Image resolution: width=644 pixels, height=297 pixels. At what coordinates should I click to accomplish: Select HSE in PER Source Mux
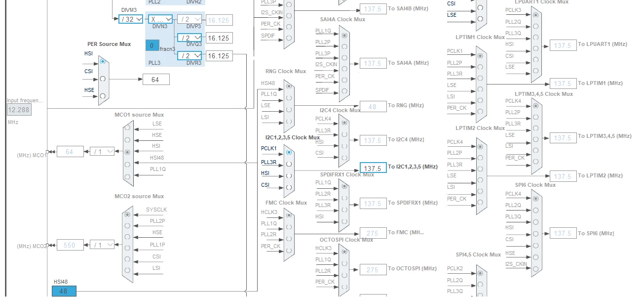[x=103, y=96]
